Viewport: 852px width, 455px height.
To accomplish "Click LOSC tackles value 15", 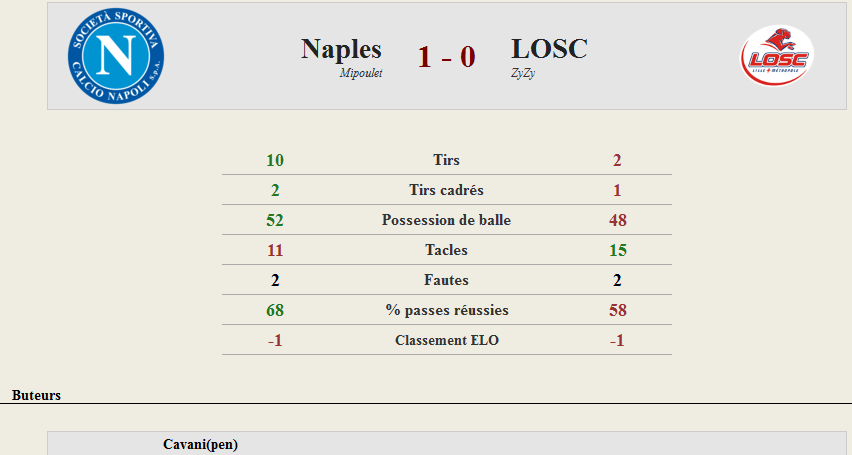I will click(618, 250).
